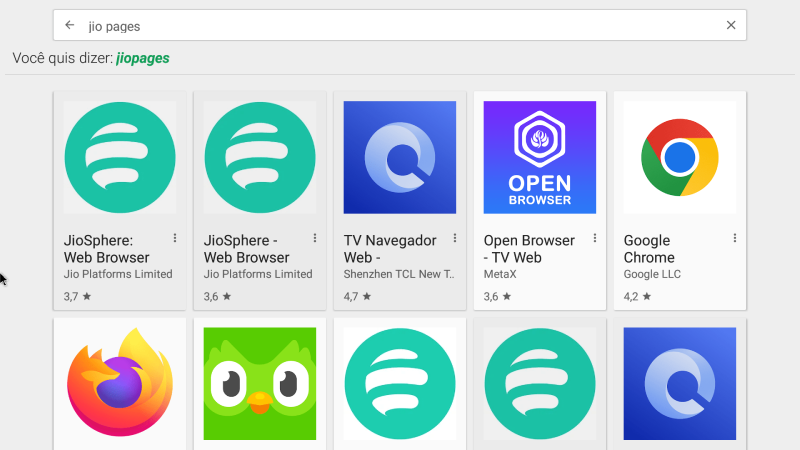Select the 'MetaX' developer name

500,274
